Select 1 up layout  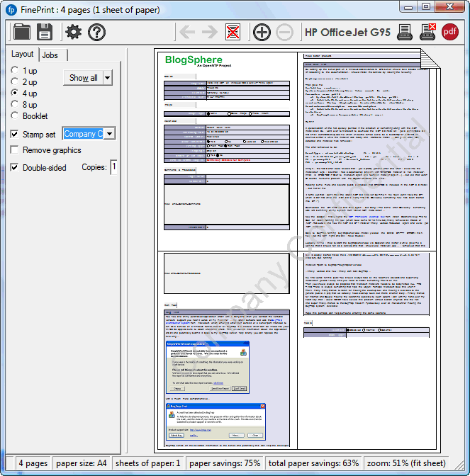click(x=15, y=70)
